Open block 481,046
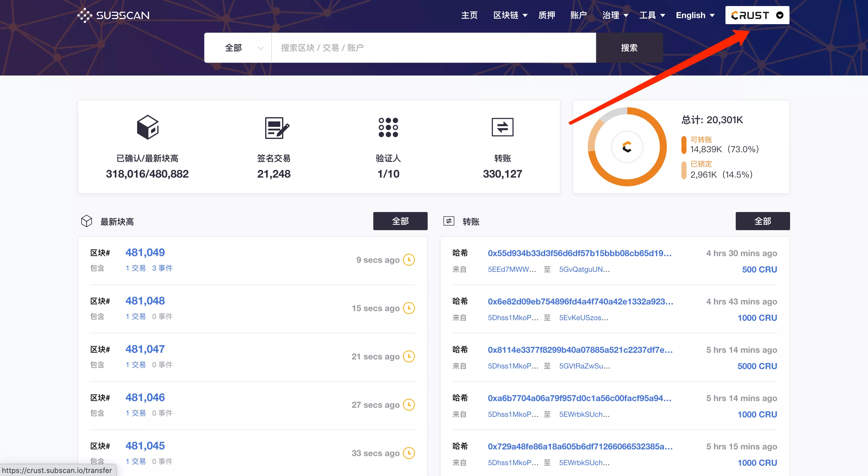The image size is (868, 476). click(x=145, y=397)
